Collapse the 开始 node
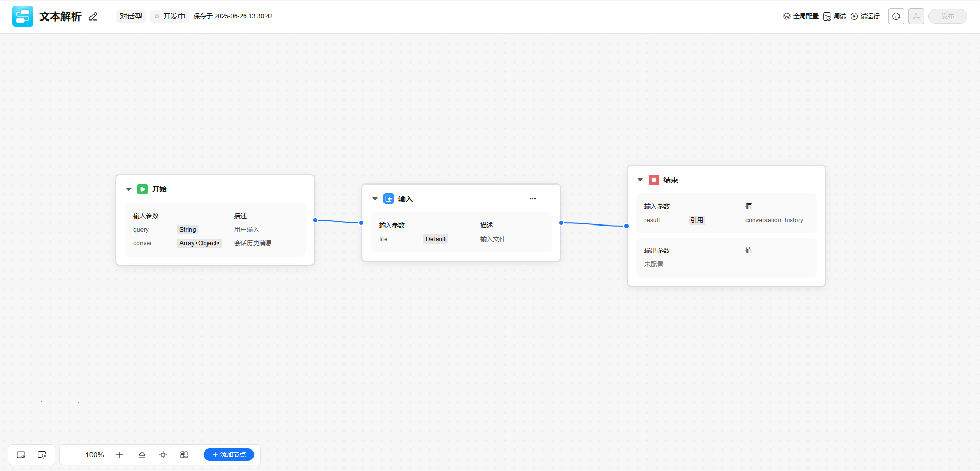This screenshot has height=471, width=980. [x=129, y=189]
